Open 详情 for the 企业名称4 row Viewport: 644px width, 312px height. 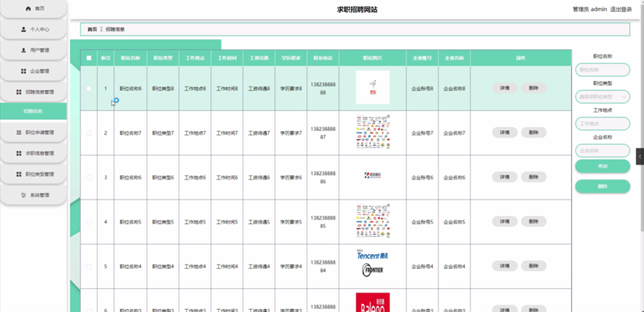[x=505, y=266]
